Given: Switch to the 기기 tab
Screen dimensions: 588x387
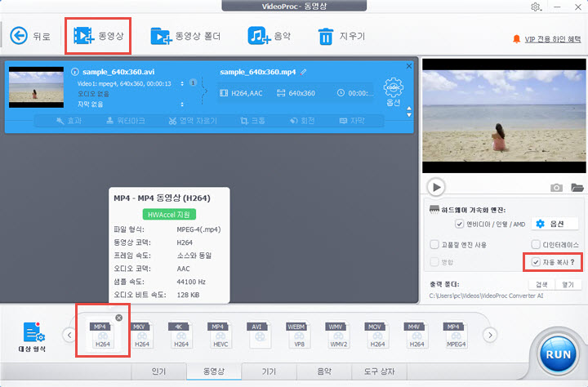Looking at the screenshot, I should tap(269, 371).
